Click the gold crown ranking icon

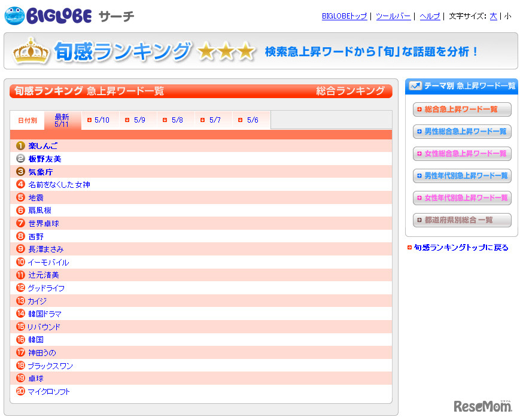30,51
